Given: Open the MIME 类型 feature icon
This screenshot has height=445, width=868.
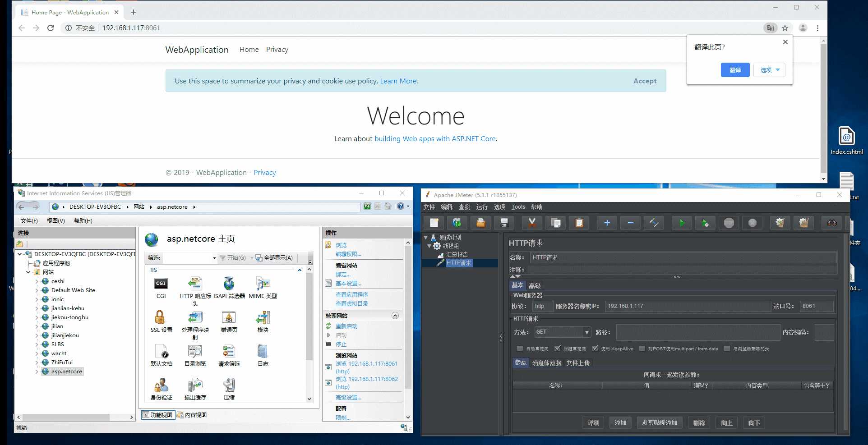Looking at the screenshot, I should 263,284.
